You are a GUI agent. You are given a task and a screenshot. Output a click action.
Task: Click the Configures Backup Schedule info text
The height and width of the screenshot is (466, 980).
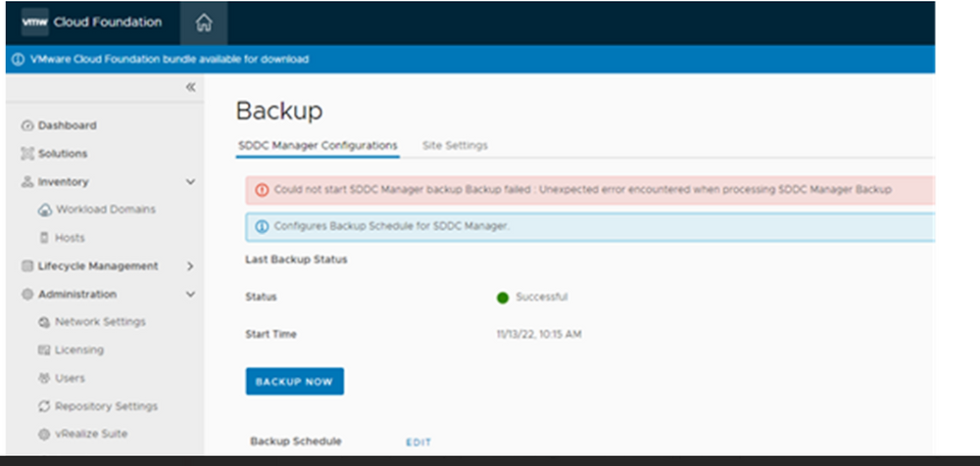(x=392, y=226)
